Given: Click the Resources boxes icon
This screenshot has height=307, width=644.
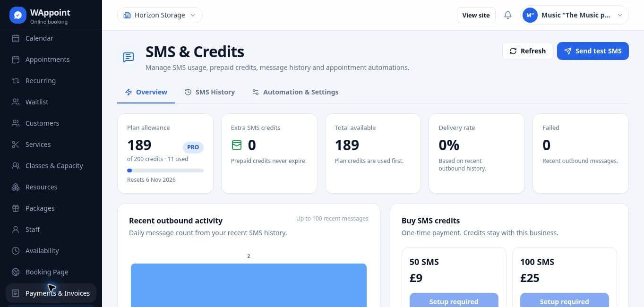Looking at the screenshot, I should coord(16,187).
